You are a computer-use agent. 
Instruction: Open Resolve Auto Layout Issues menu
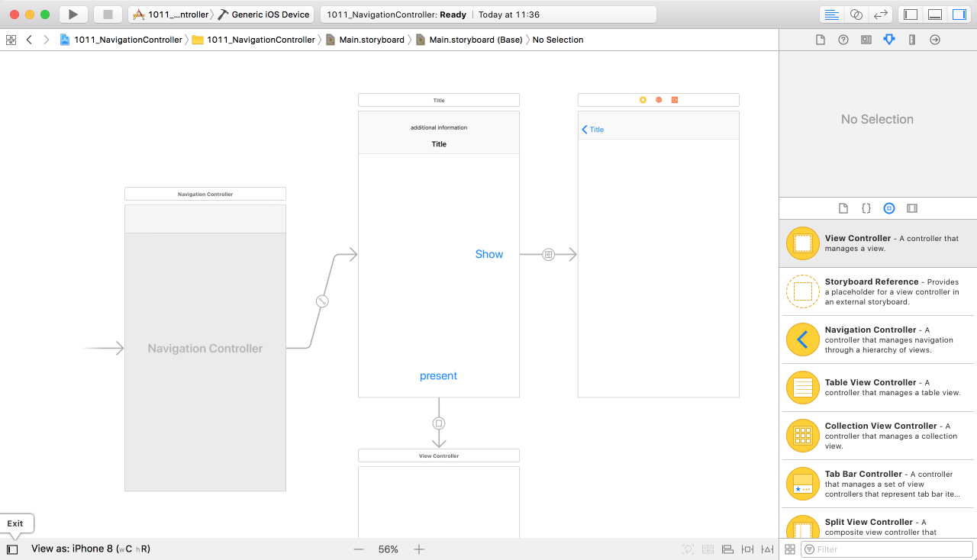click(767, 549)
